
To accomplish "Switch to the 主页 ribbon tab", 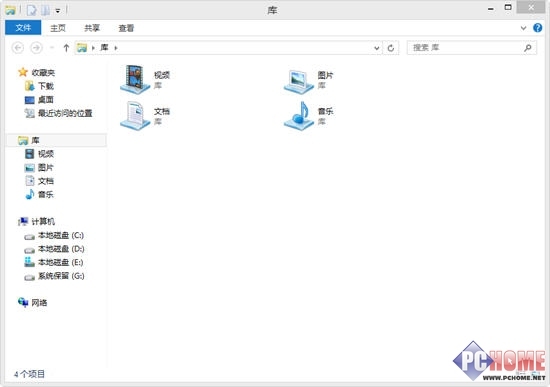I will 58,28.
